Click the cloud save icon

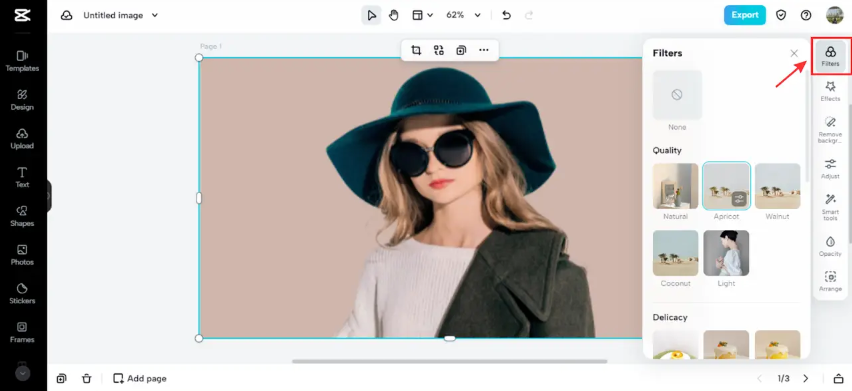click(67, 15)
